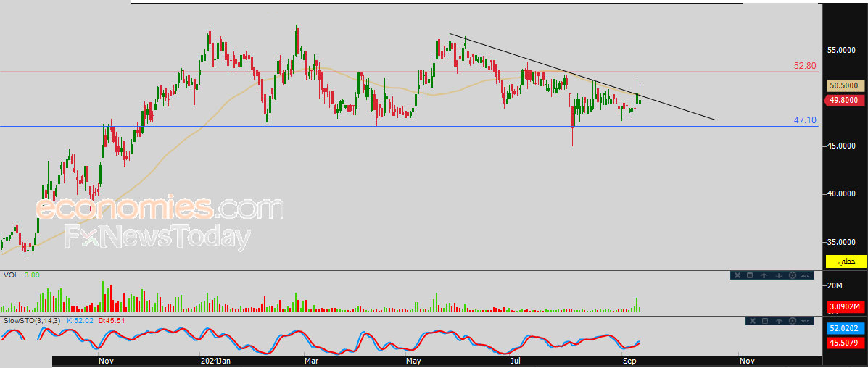Click the 20M volume axis label

click(x=835, y=285)
